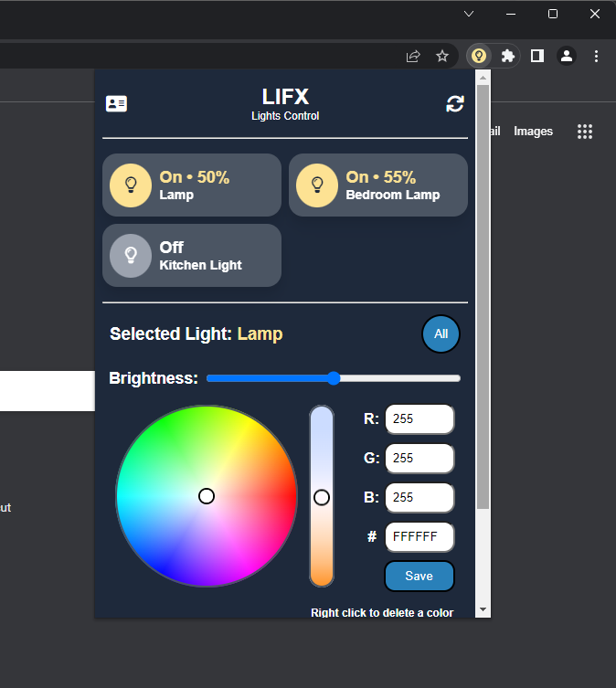Click the hex color code field
Viewport: 616px width, 688px height.
coord(420,537)
